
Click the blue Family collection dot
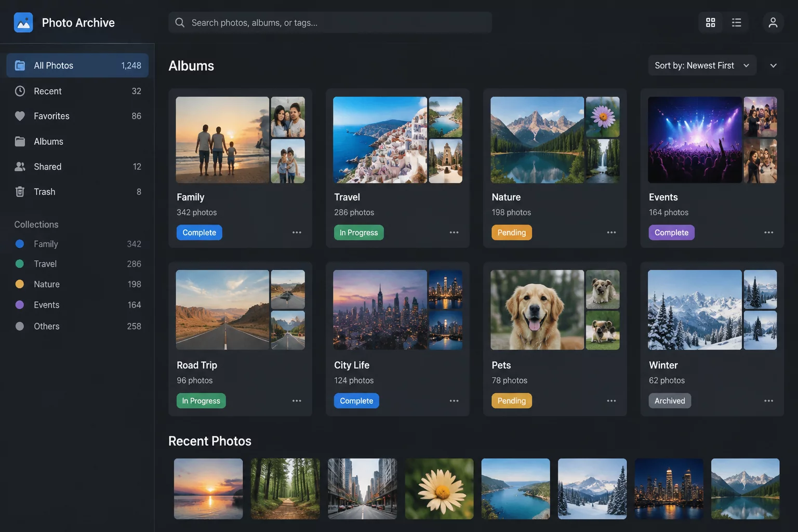pyautogui.click(x=20, y=244)
